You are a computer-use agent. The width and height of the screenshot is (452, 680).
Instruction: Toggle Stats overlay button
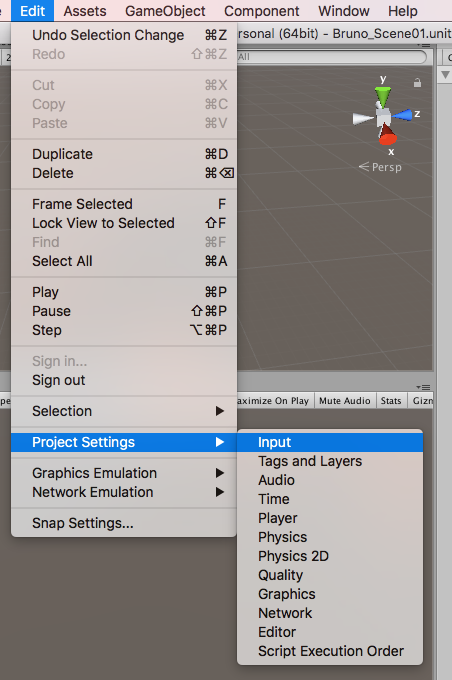click(391, 401)
